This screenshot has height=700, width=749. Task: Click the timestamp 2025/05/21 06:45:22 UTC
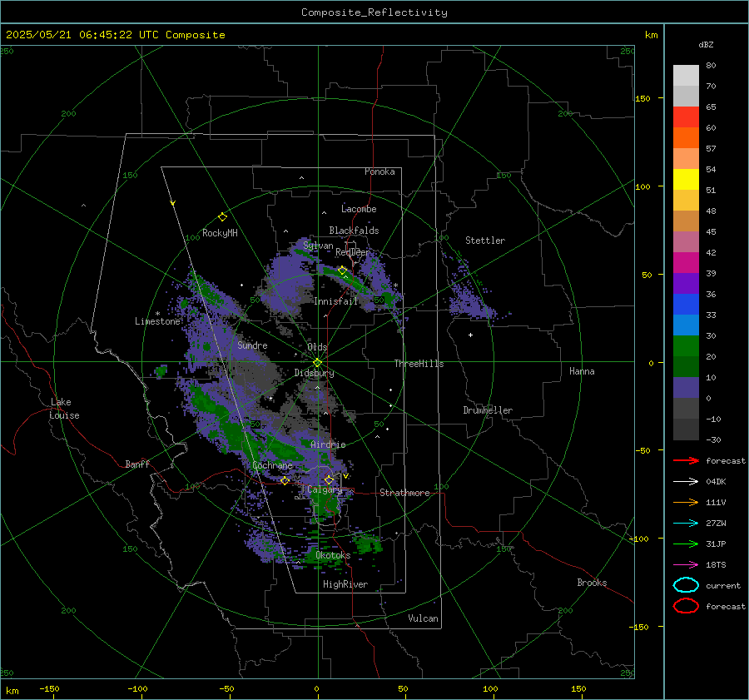pyautogui.click(x=82, y=35)
